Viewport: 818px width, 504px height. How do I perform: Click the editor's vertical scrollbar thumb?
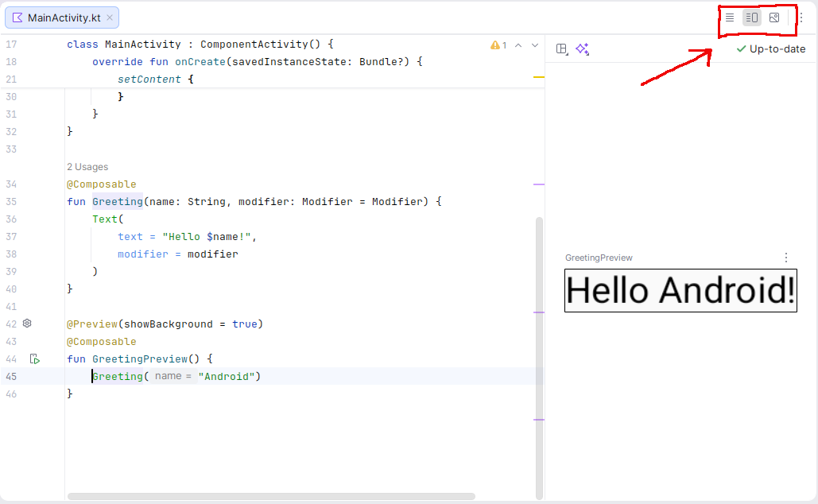click(x=540, y=358)
